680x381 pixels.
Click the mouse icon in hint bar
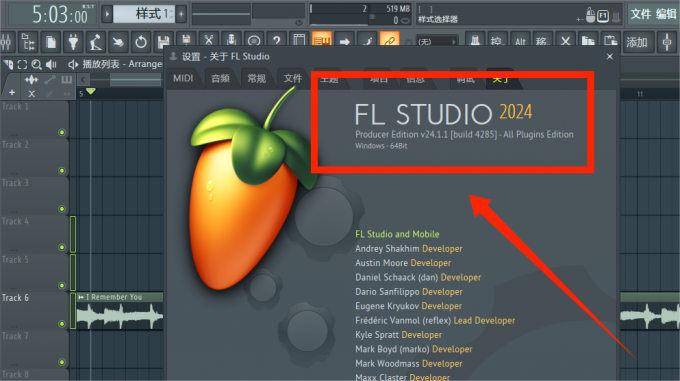point(590,15)
